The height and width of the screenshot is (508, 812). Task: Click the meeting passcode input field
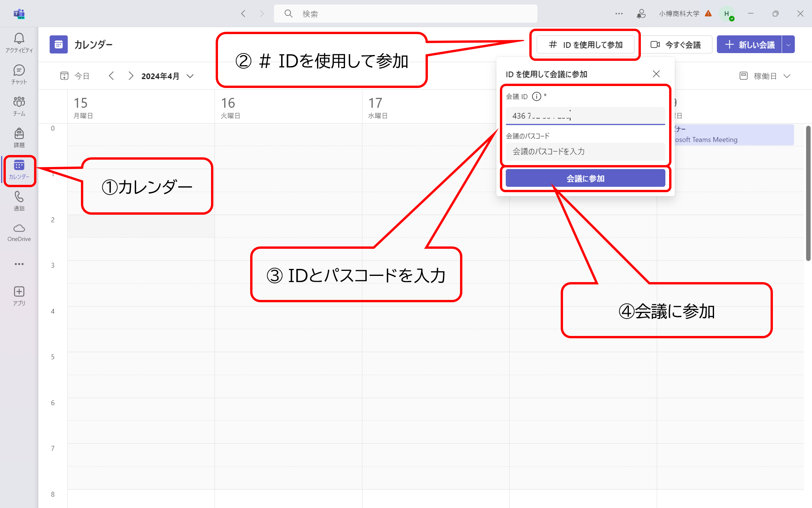click(x=585, y=152)
